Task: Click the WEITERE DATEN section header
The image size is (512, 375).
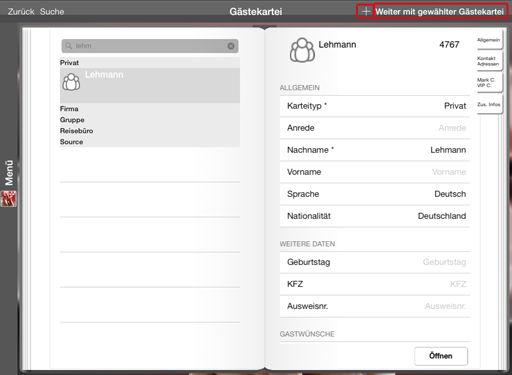Action: 307,244
